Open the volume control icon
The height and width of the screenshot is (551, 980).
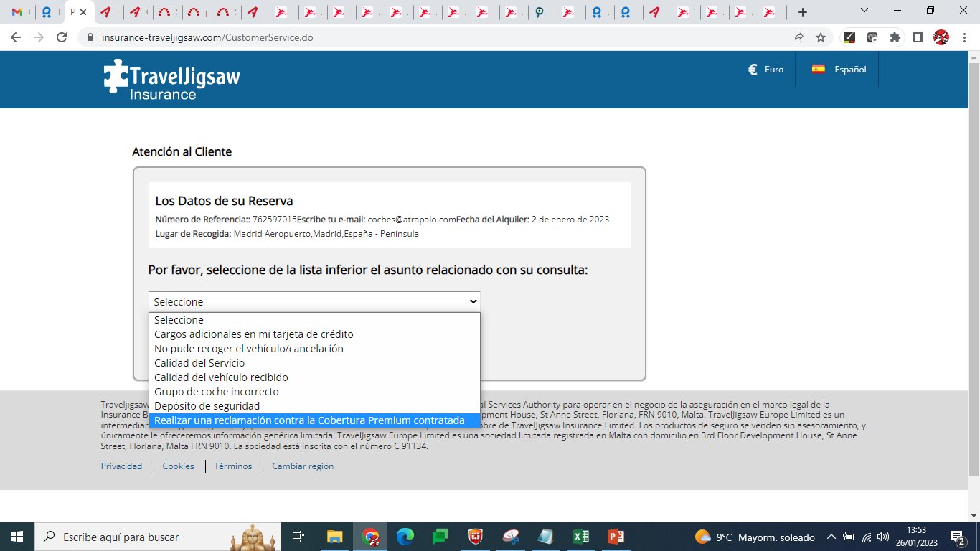pyautogui.click(x=883, y=537)
